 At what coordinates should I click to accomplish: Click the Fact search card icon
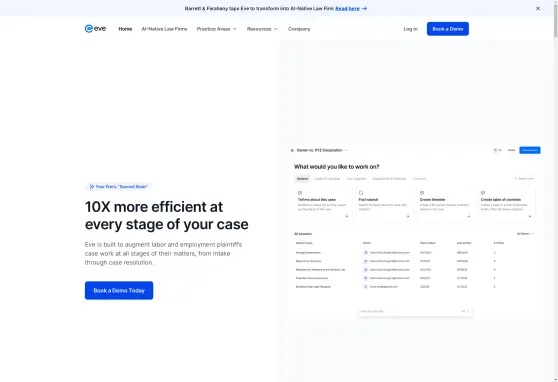coord(361,193)
